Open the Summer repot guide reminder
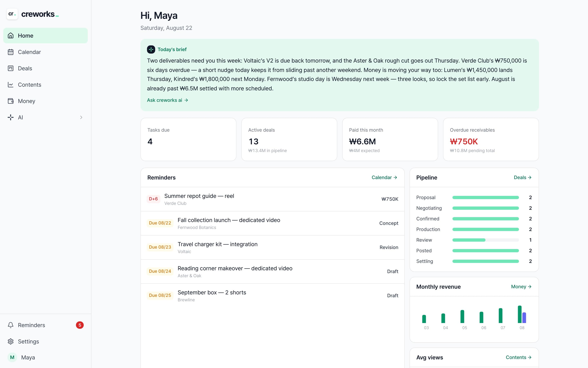This screenshot has width=588, height=368. point(272,199)
